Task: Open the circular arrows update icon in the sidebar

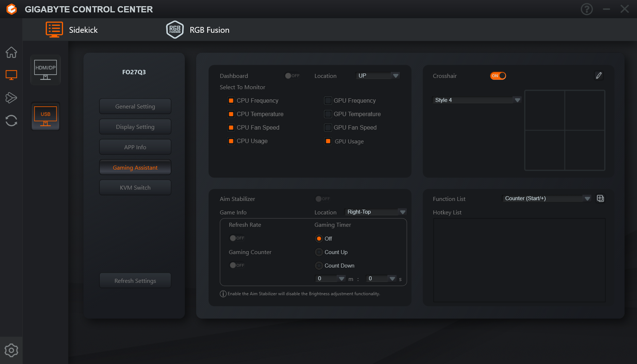Action: pos(11,120)
